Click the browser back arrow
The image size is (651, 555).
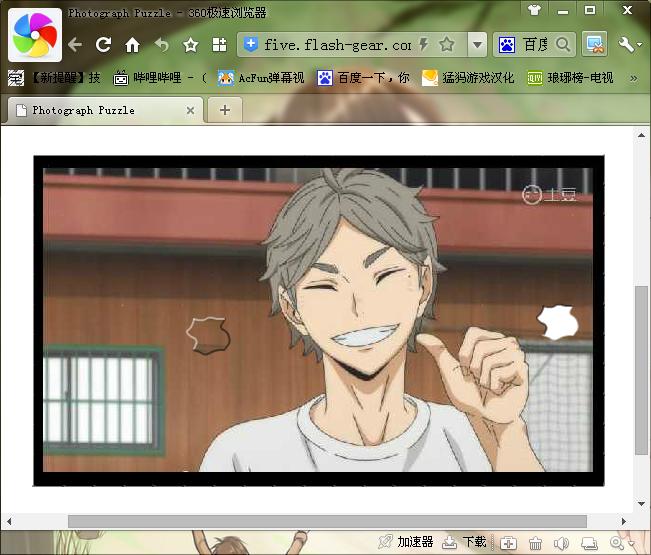pyautogui.click(x=75, y=45)
